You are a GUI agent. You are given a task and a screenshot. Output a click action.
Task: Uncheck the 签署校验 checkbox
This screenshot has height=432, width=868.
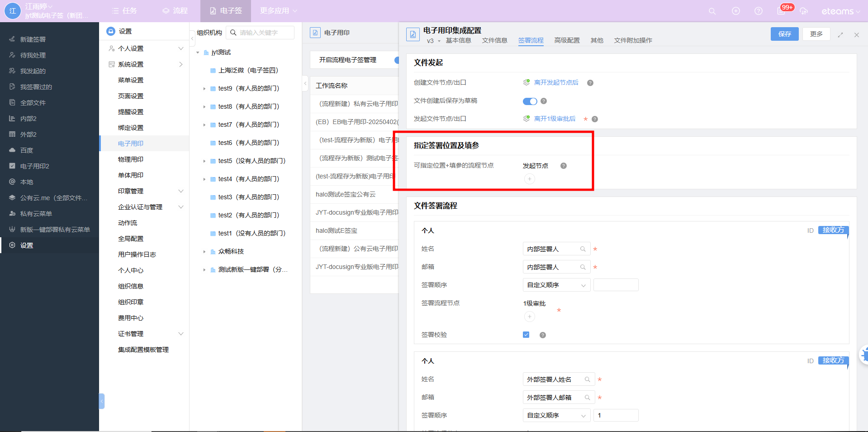(x=526, y=335)
